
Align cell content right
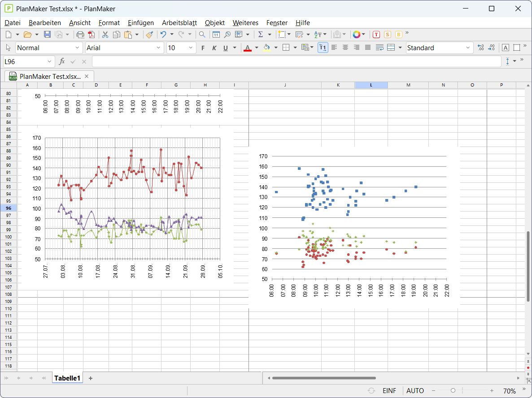point(357,48)
